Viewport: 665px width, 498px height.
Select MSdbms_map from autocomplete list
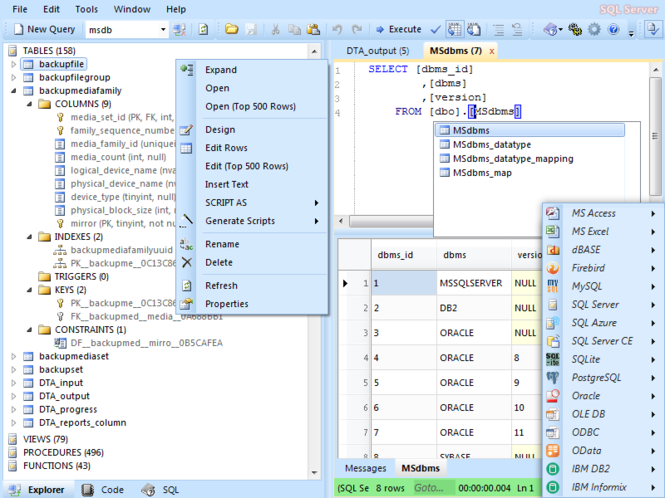click(x=530, y=173)
